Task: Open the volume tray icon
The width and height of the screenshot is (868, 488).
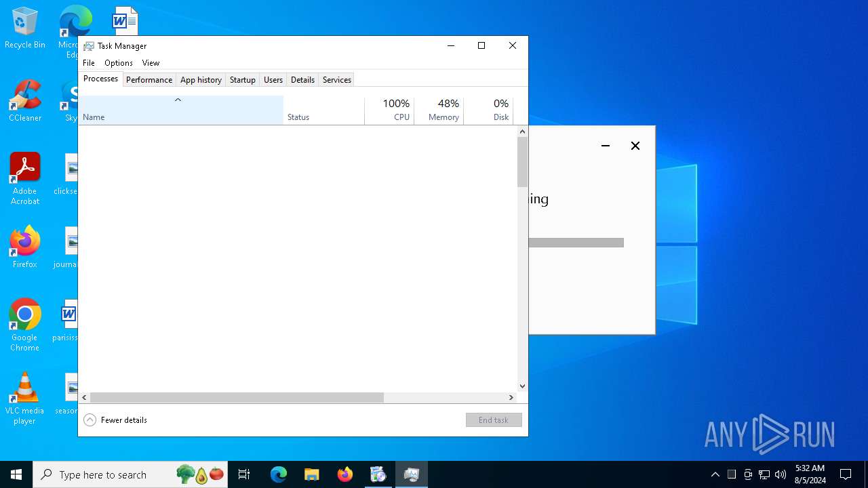Action: pos(781,474)
